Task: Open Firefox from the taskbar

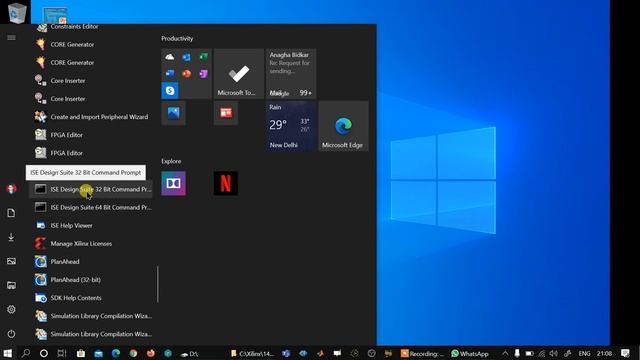Action: pos(151,353)
